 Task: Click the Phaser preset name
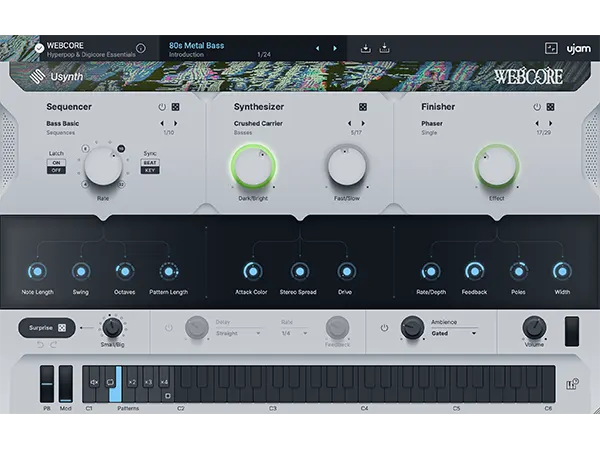coord(432,123)
